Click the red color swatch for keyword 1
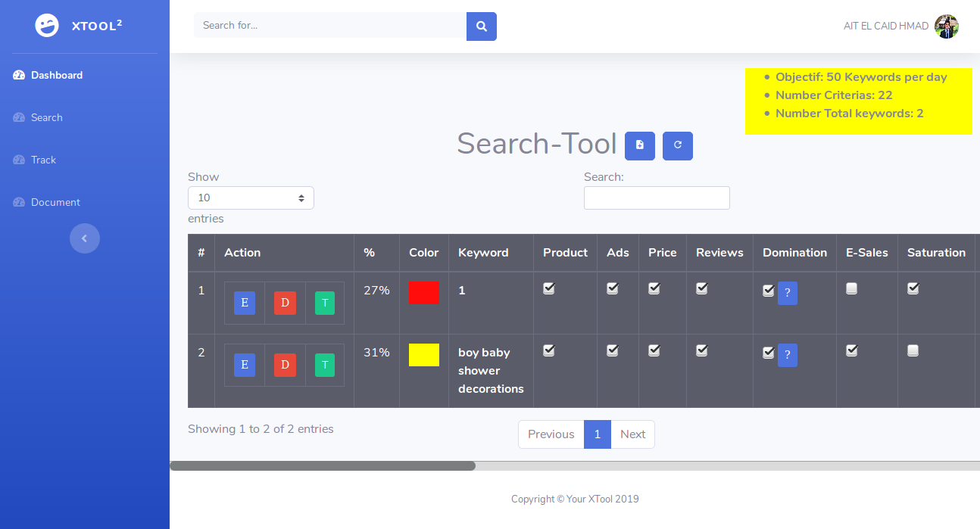This screenshot has height=529, width=980. click(x=423, y=293)
